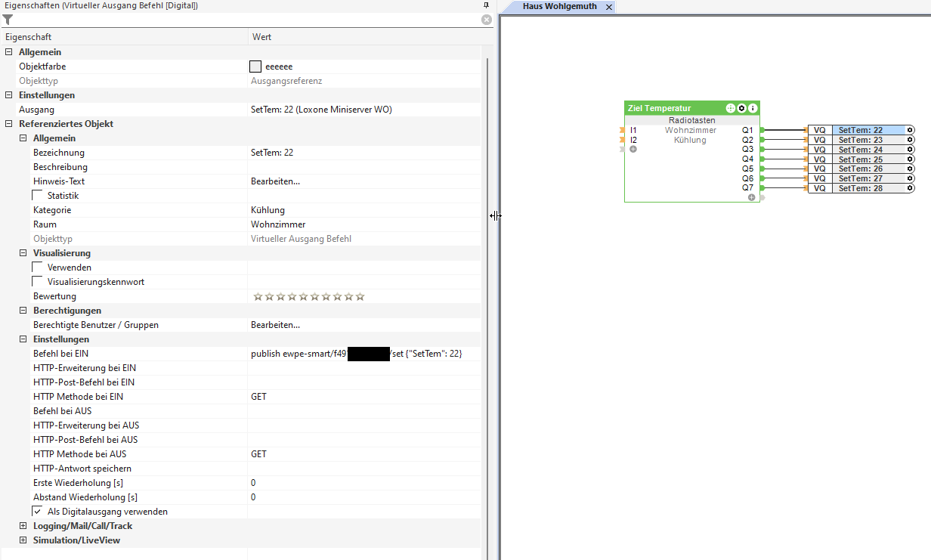The height and width of the screenshot is (560, 931).
Task: Edit the empty Beschreibung value field
Action: point(364,167)
